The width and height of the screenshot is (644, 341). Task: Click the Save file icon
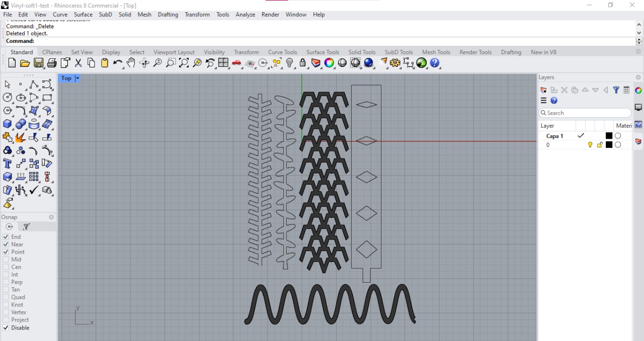(38, 63)
